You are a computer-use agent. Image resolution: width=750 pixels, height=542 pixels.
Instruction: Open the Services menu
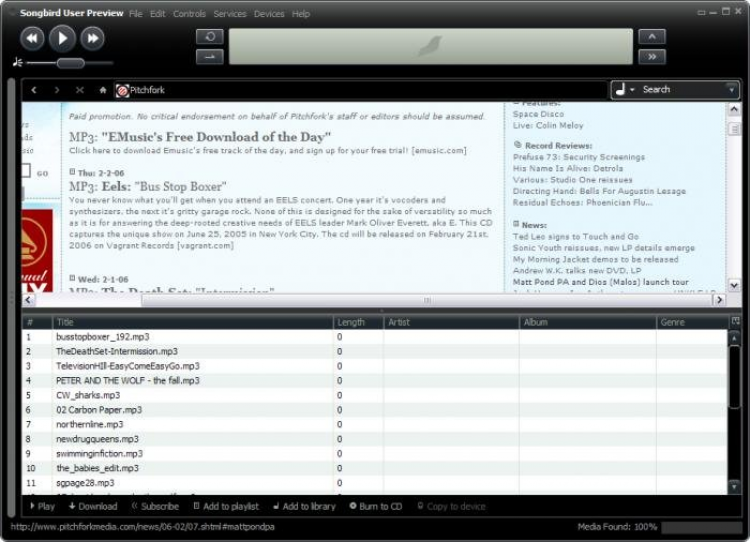pyautogui.click(x=230, y=14)
